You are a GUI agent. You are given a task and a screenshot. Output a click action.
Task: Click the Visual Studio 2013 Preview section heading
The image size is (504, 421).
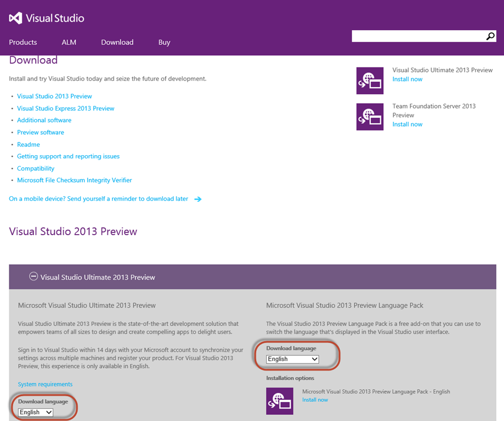[73, 231]
